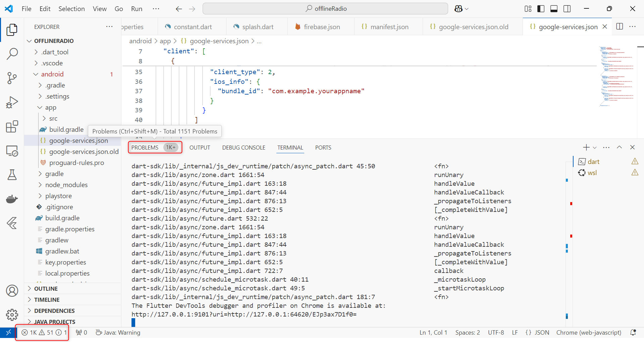
Task: Click the editor minimap preview
Action: [616, 76]
